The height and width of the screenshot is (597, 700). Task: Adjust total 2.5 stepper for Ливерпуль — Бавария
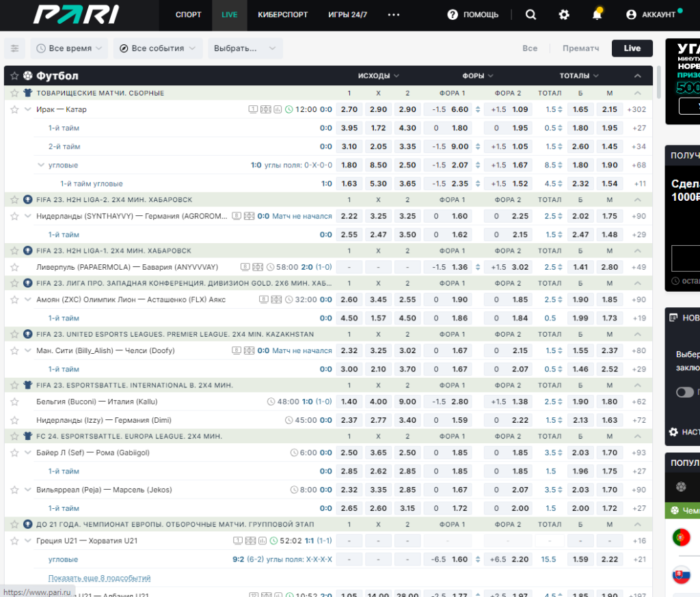[560, 267]
